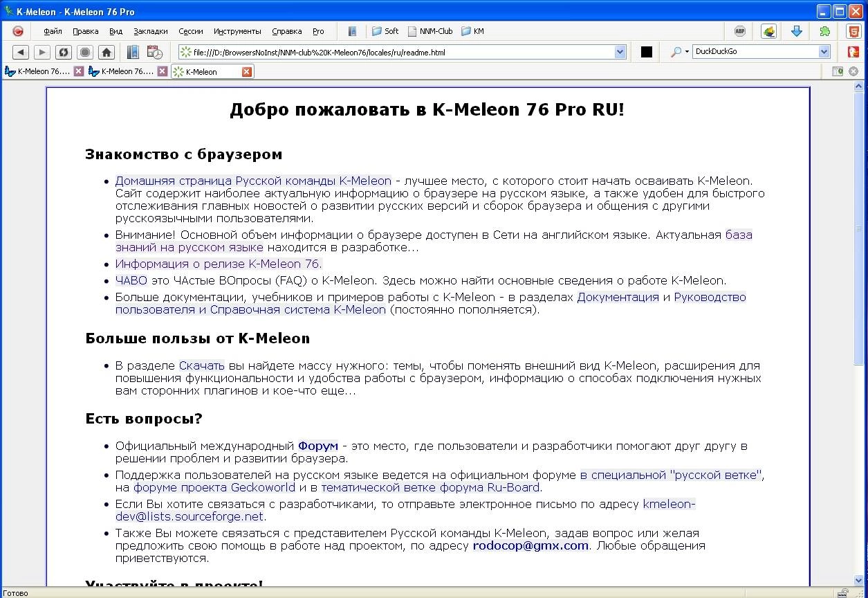
Task: Open link Информация о релизе K-Meleon 76
Action: pos(219,264)
